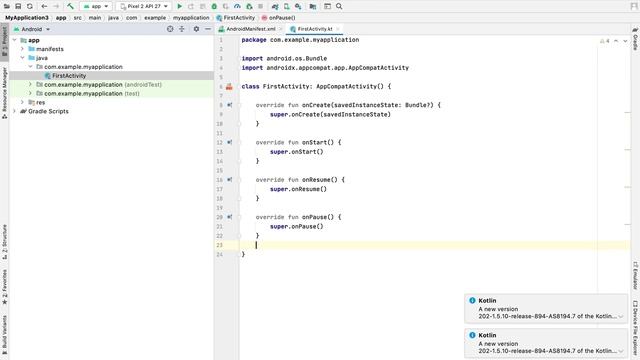
Task: Open the AVD Manager device icon
Action: tap(287, 6)
